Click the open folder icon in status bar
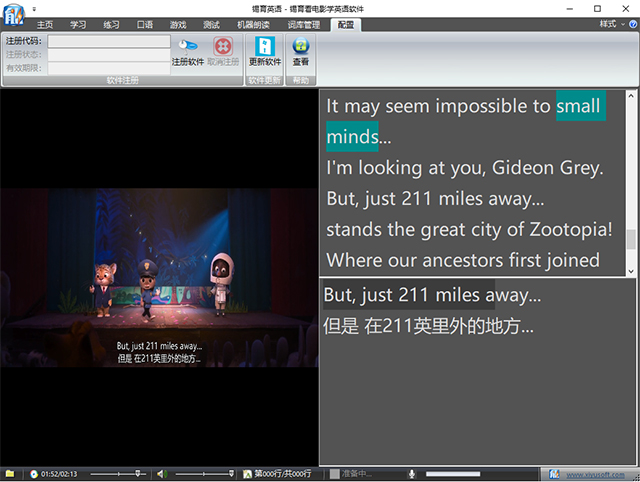Screen dimensions: 640x482 tap(10, 473)
